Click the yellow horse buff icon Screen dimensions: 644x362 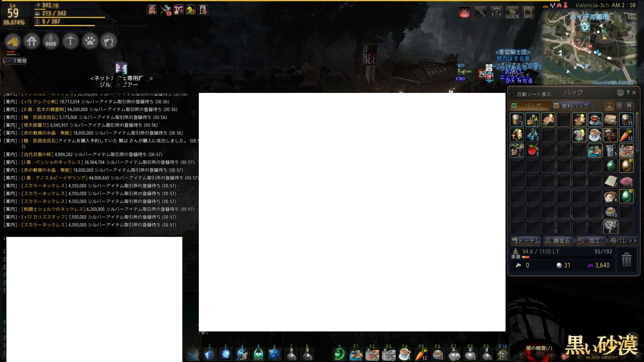[190, 10]
